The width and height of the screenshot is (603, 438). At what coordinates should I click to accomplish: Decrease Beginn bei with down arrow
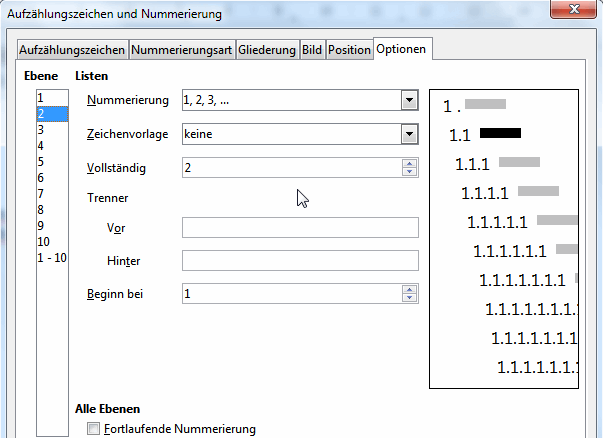tap(410, 298)
